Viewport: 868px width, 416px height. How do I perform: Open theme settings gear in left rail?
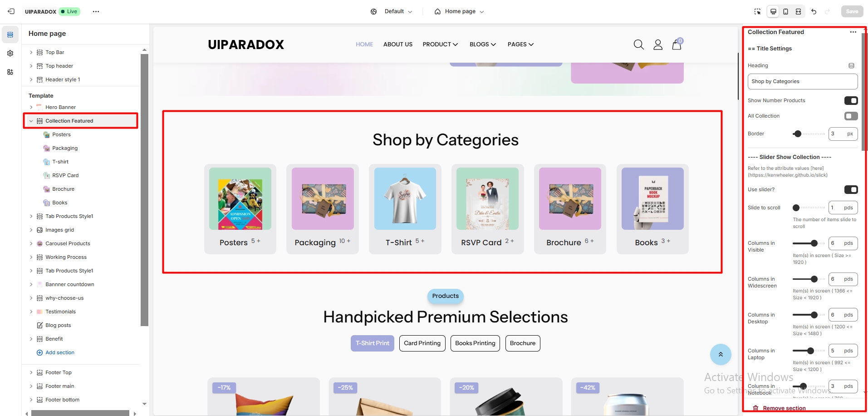(10, 53)
